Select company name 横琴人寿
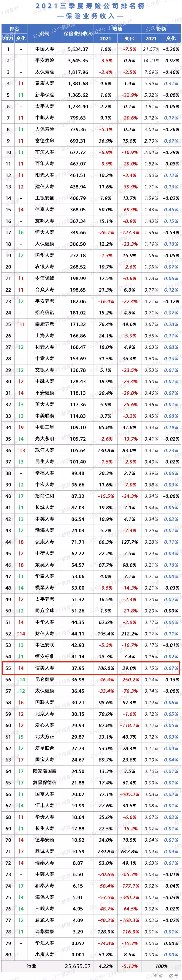The height and width of the screenshot is (980, 182). pyautogui.click(x=44, y=588)
